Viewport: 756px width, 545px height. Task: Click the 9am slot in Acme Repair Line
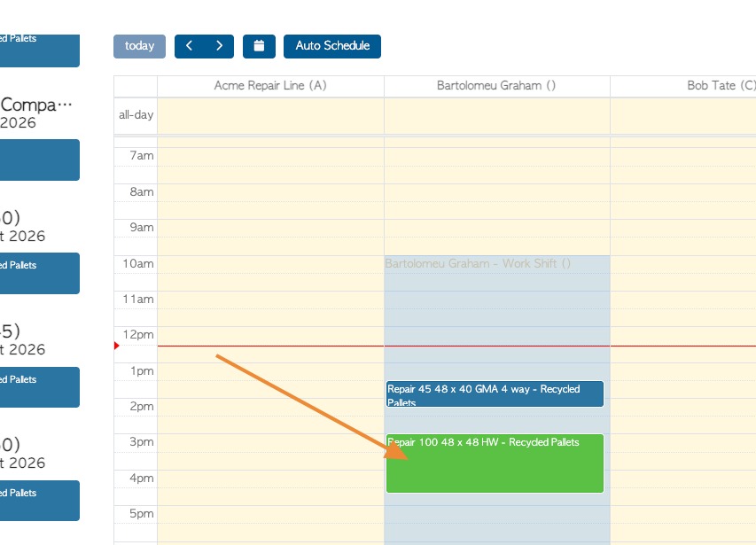click(270, 229)
